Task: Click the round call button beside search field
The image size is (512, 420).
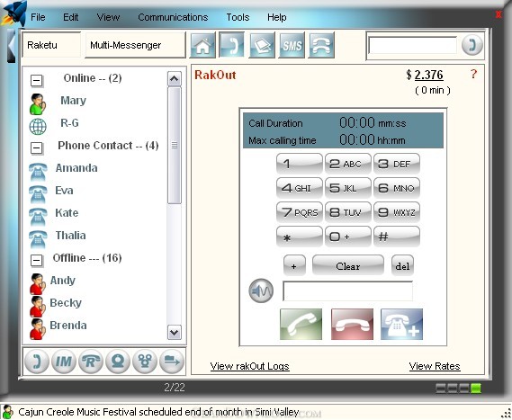Action: (472, 44)
